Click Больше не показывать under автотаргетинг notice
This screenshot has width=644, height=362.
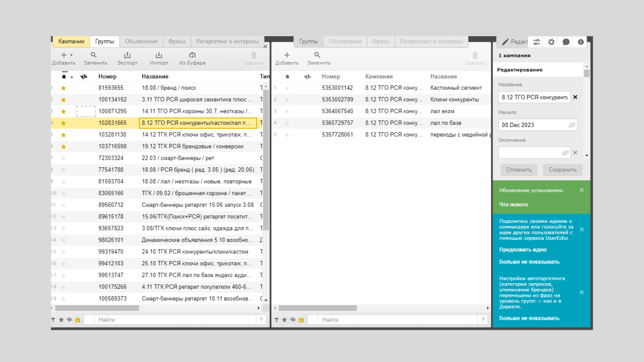click(x=529, y=318)
